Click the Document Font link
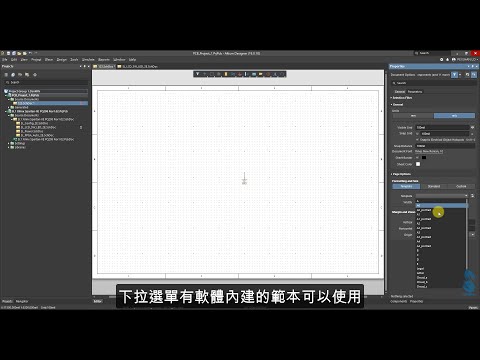This screenshot has width=480, height=360. coord(429,151)
